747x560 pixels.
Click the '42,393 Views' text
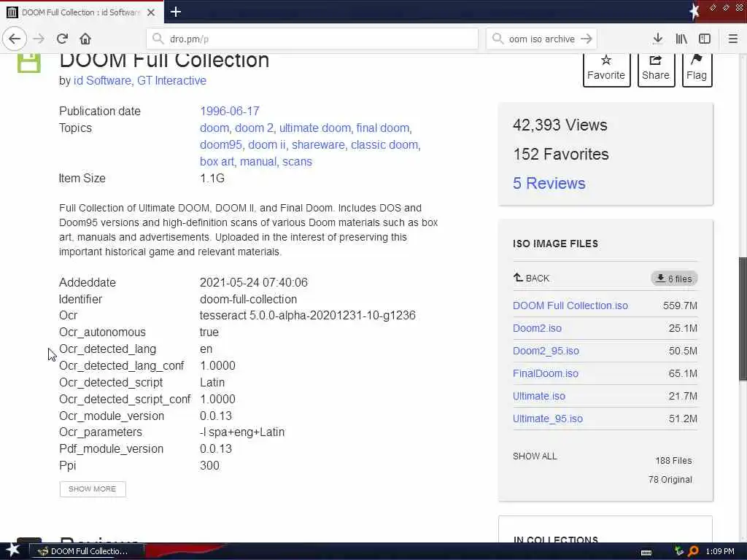(560, 125)
